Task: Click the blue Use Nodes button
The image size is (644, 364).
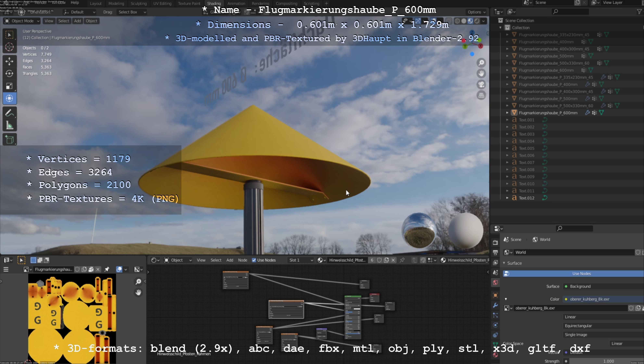Action: 581,274
